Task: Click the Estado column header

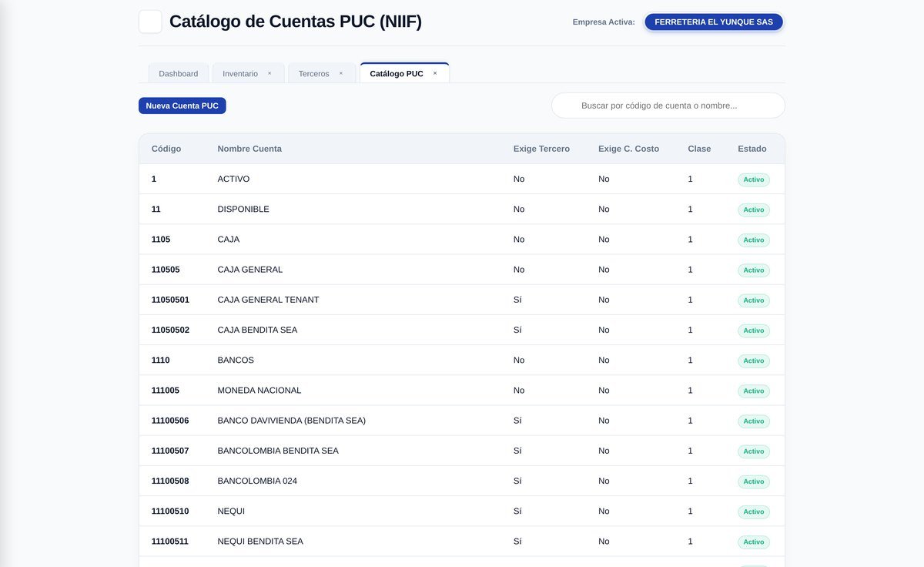Action: click(752, 149)
